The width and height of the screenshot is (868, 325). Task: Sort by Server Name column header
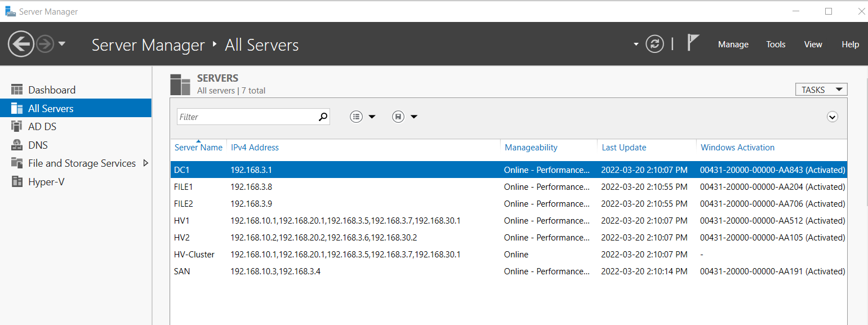click(x=198, y=148)
